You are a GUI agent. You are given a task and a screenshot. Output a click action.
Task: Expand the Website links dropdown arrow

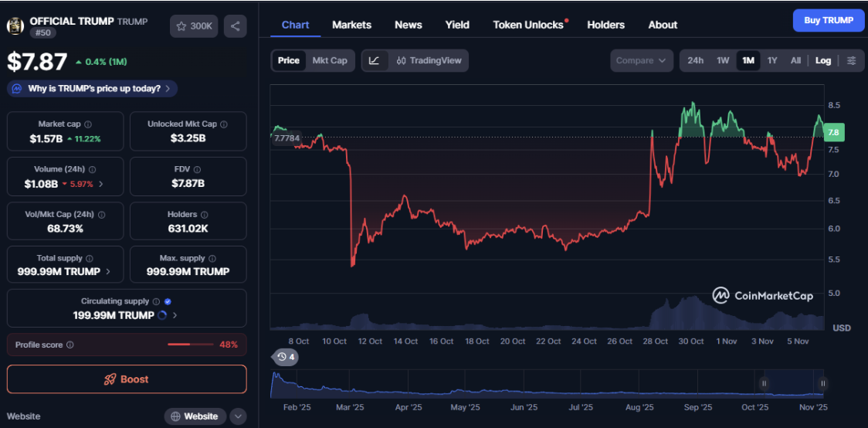coord(238,416)
